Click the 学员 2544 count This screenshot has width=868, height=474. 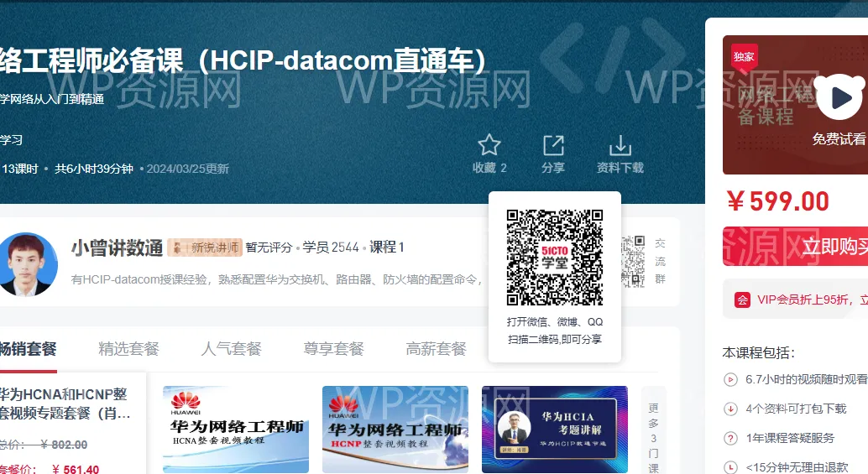(x=331, y=247)
